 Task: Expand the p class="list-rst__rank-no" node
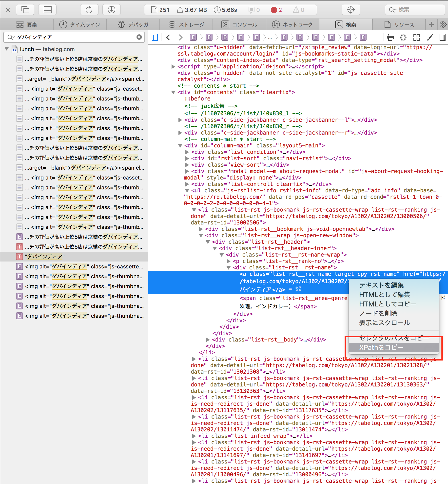(x=229, y=261)
